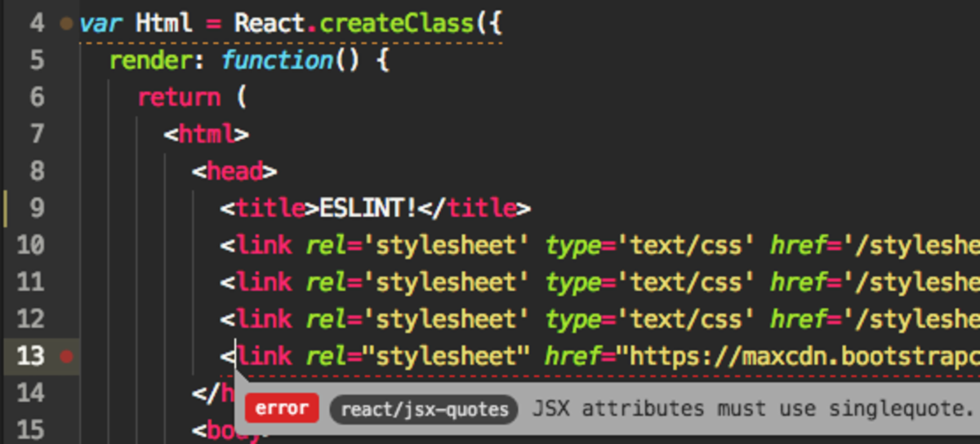Click line number 13 in the gutter
Image resolution: width=980 pixels, height=444 pixels.
point(30,357)
